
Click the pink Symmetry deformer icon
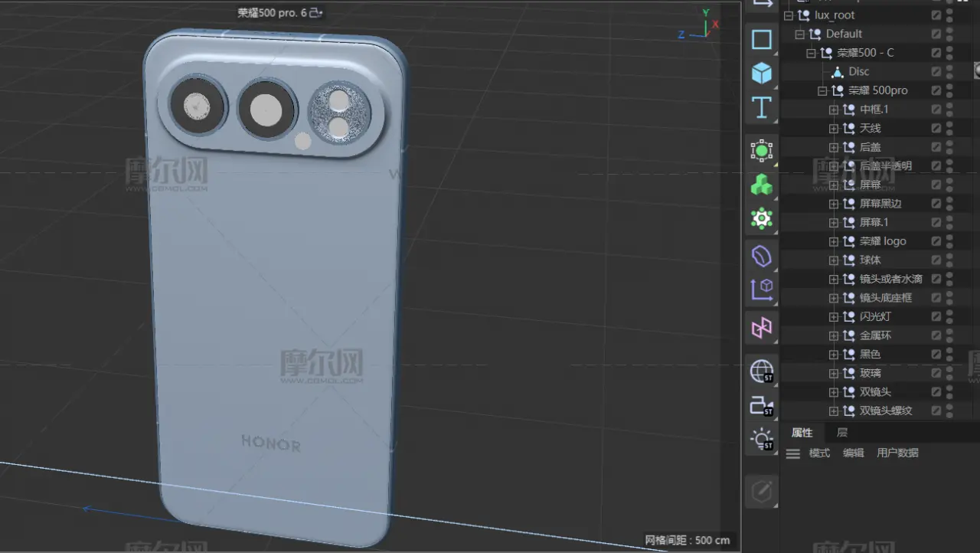point(761,329)
